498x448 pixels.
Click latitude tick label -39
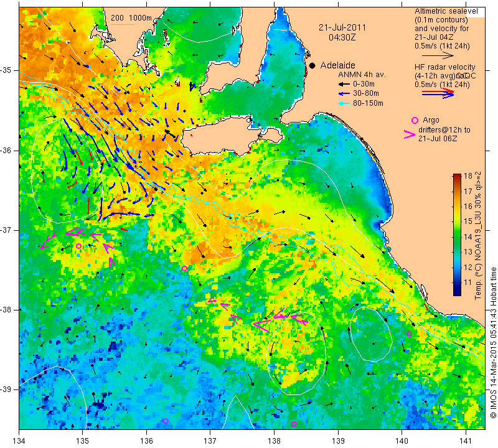[6, 390]
